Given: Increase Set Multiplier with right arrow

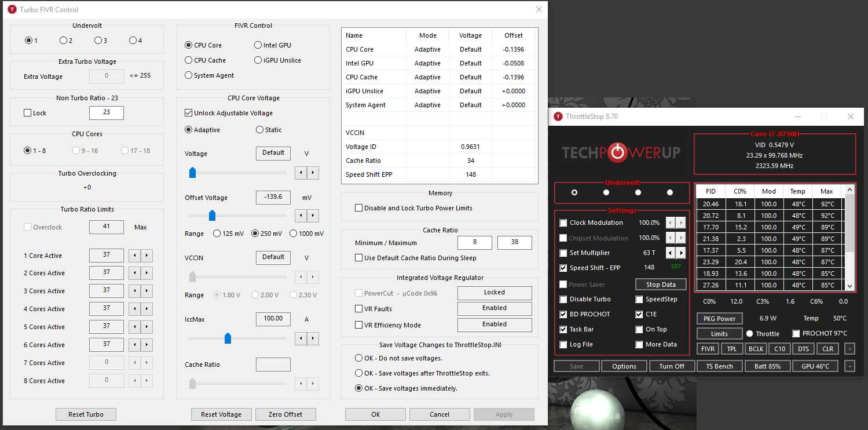Looking at the screenshot, I should [681, 253].
